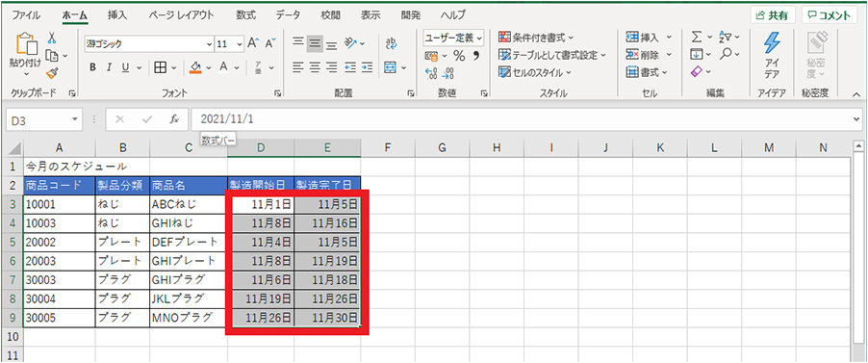The image size is (868, 363).
Task: Click the Increase Indent icon
Action: [x=367, y=67]
